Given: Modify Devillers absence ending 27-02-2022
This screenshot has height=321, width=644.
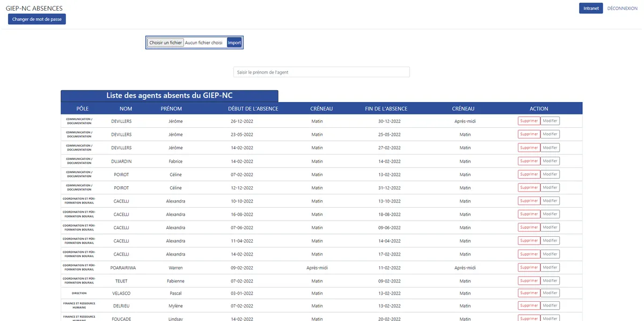Looking at the screenshot, I should point(550,148).
